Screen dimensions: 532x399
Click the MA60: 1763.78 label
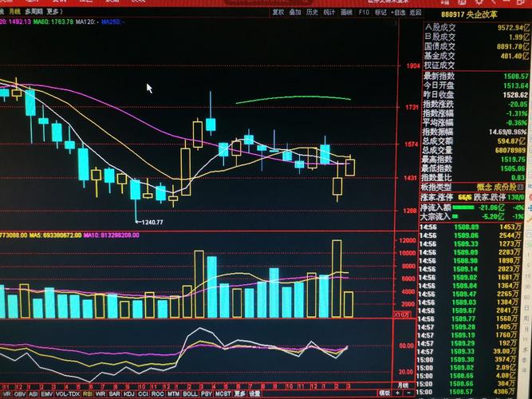(53, 22)
